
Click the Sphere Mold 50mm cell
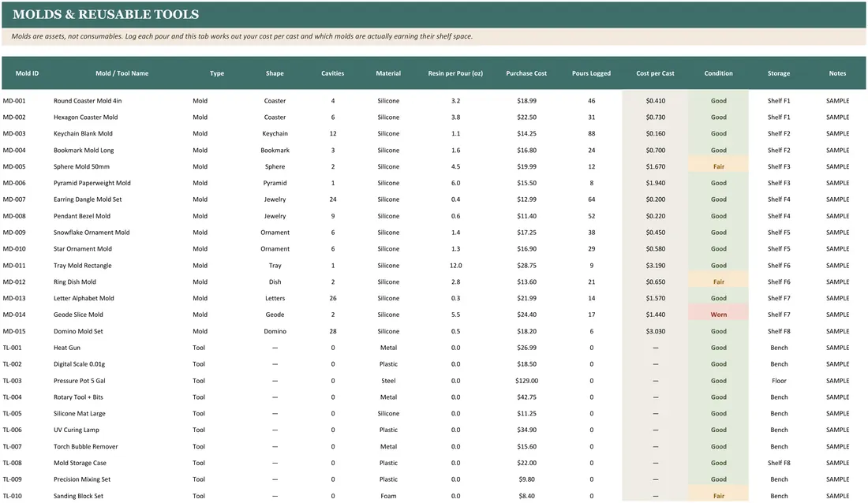81,166
